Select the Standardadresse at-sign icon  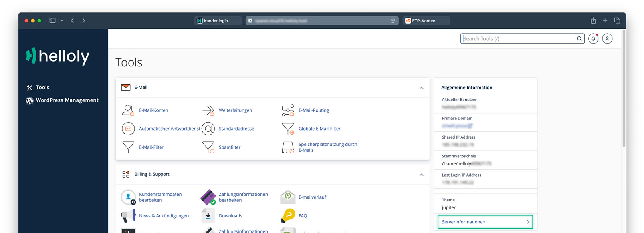pos(208,129)
